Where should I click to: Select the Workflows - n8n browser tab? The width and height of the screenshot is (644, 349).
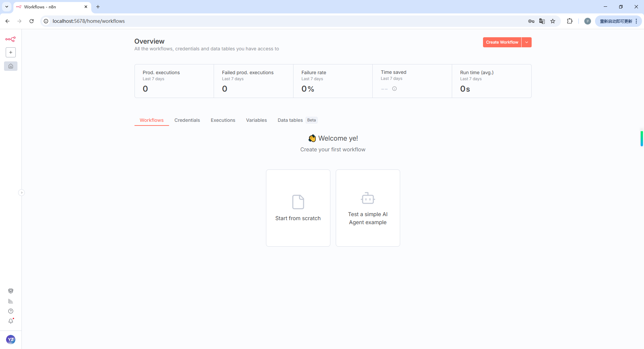(52, 7)
